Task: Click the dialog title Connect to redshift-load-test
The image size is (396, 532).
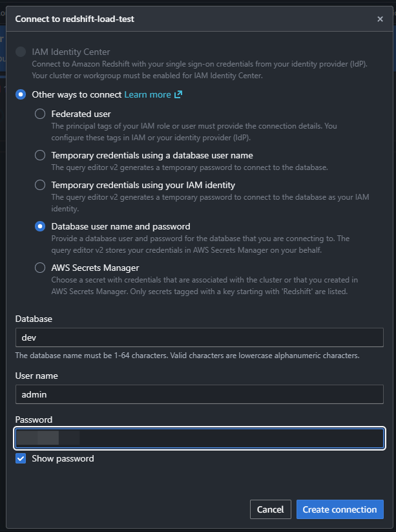Action: (x=74, y=19)
